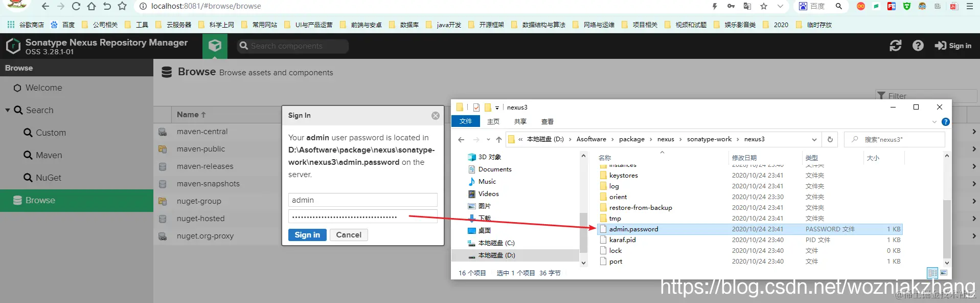Click Sign in link in Nexus header
The image size is (980, 303).
[953, 46]
